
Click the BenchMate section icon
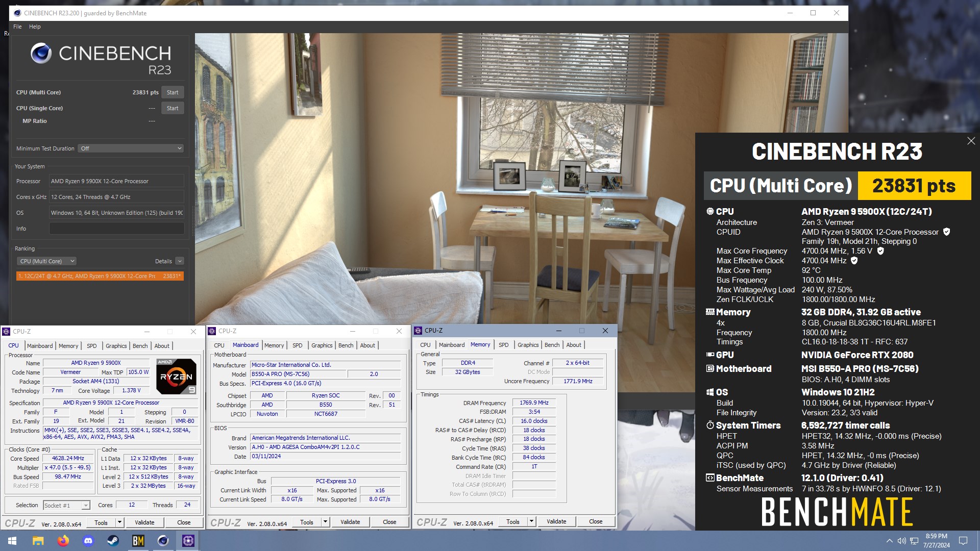coord(710,478)
